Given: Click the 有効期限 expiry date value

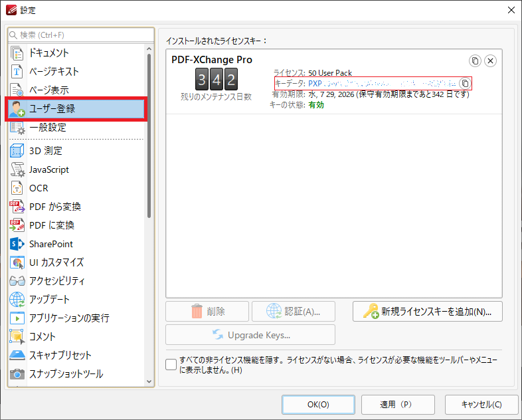Looking at the screenshot, I should point(389,94).
